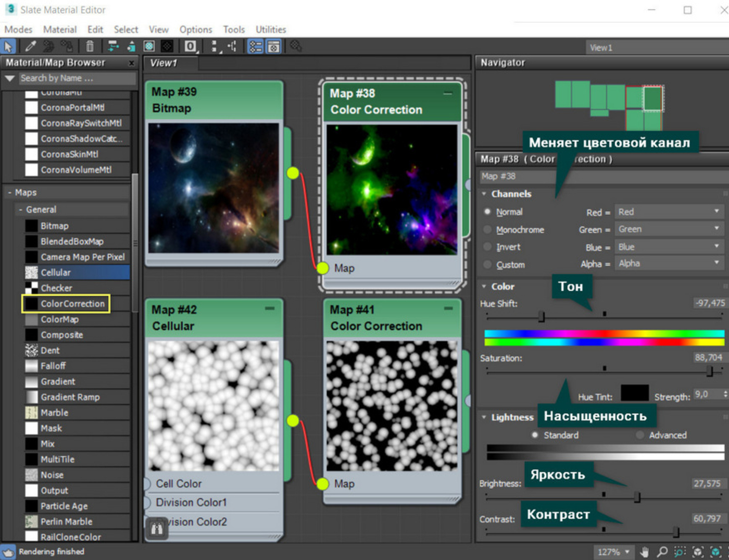The image size is (729, 560).
Task: Select ColorCorrection in the maps list
Action: pos(72,304)
